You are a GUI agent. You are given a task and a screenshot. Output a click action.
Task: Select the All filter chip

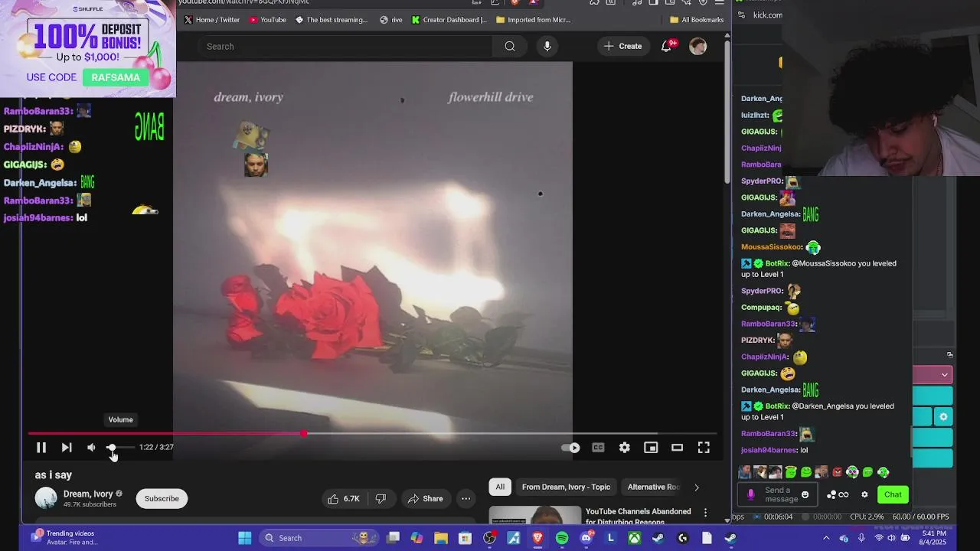pyautogui.click(x=500, y=487)
